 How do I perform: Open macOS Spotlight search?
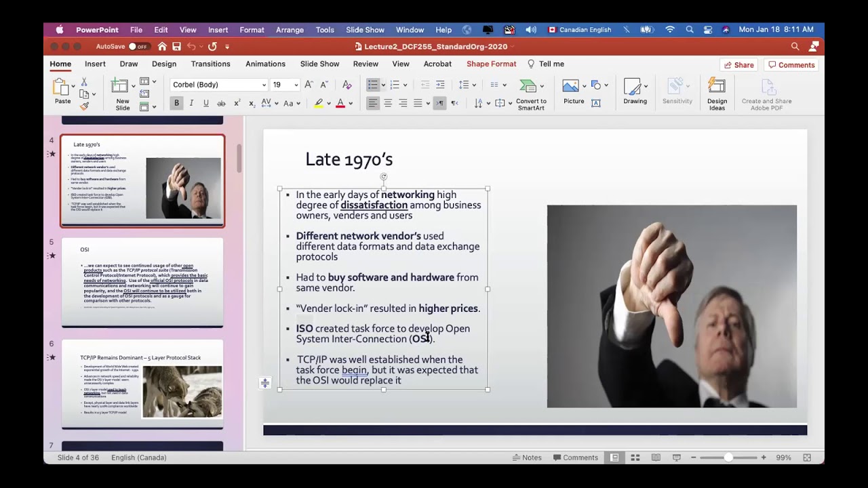pyautogui.click(x=690, y=30)
